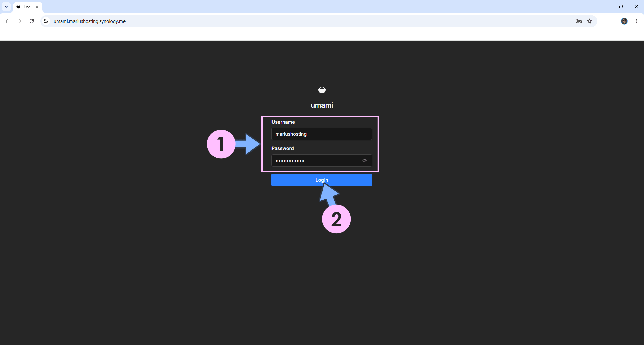Click the umami bowl logo
644x345 pixels.
point(322,90)
